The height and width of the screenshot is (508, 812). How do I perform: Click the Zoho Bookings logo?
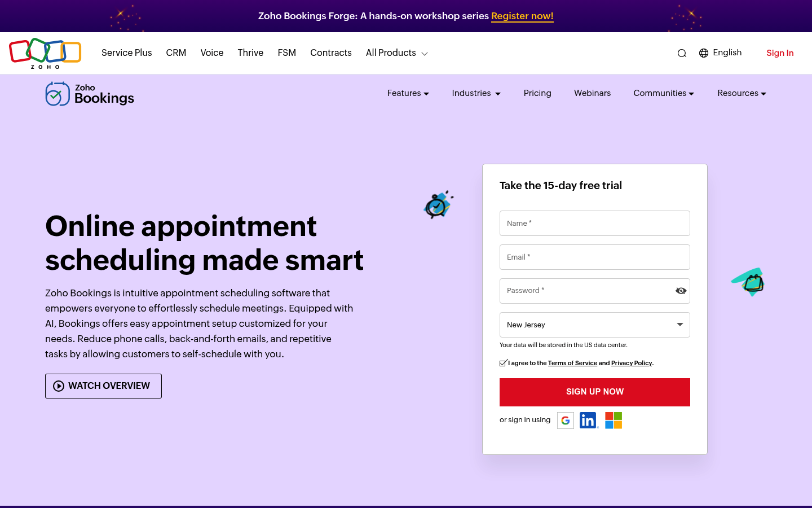pyautogui.click(x=89, y=93)
